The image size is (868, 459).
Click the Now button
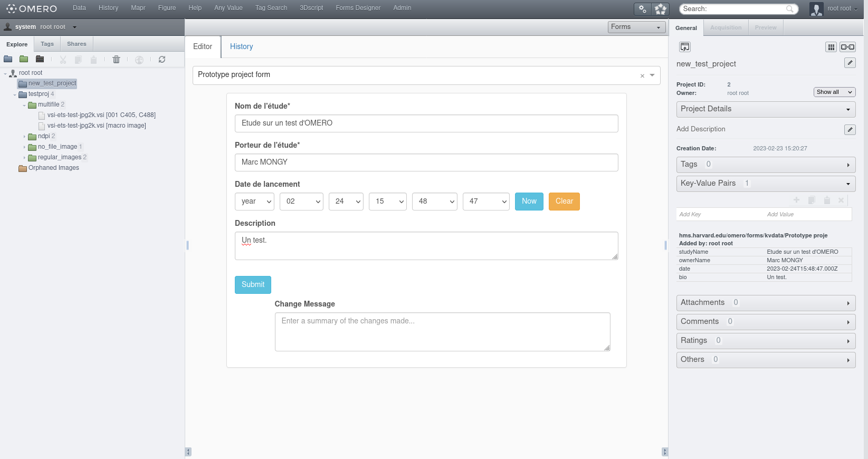click(529, 202)
